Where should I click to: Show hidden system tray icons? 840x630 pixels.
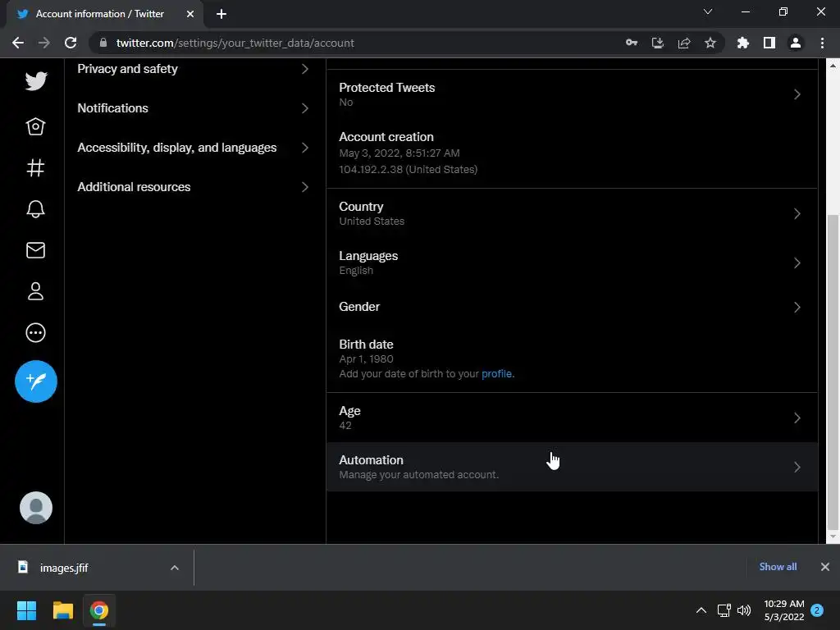[x=701, y=610]
